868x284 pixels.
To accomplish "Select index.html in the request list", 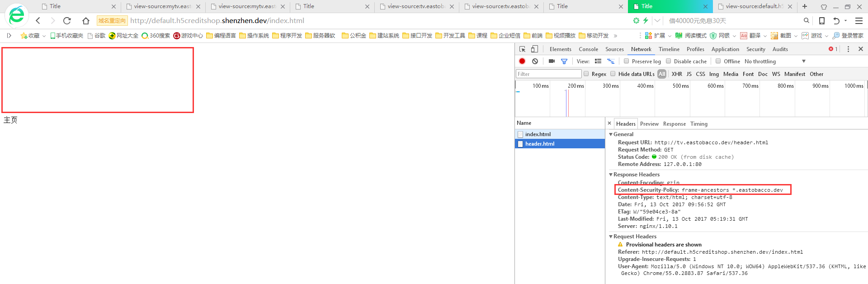I will click(538, 134).
